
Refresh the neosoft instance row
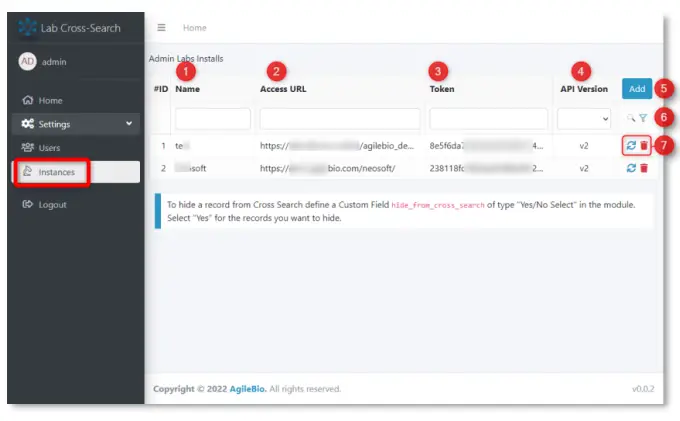pyautogui.click(x=631, y=168)
